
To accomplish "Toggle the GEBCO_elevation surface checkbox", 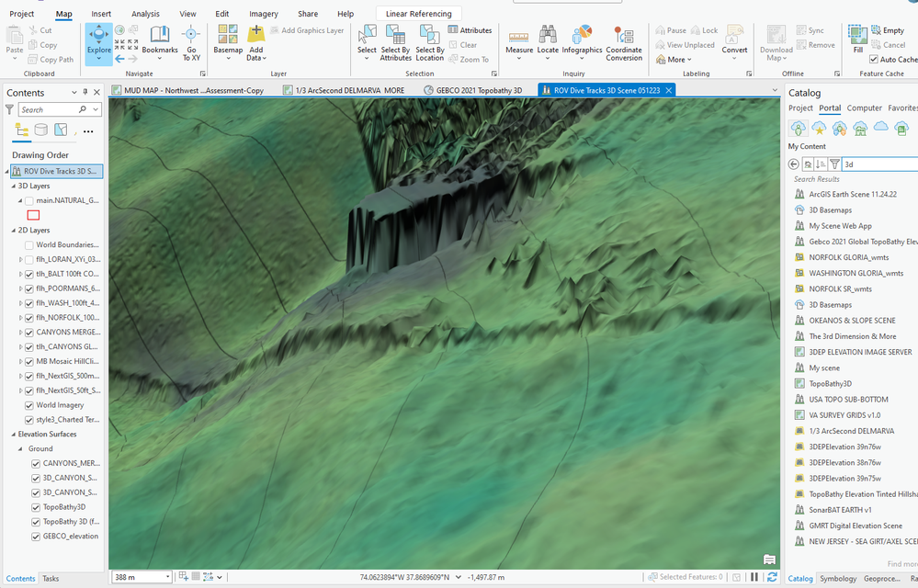I will pos(36,536).
